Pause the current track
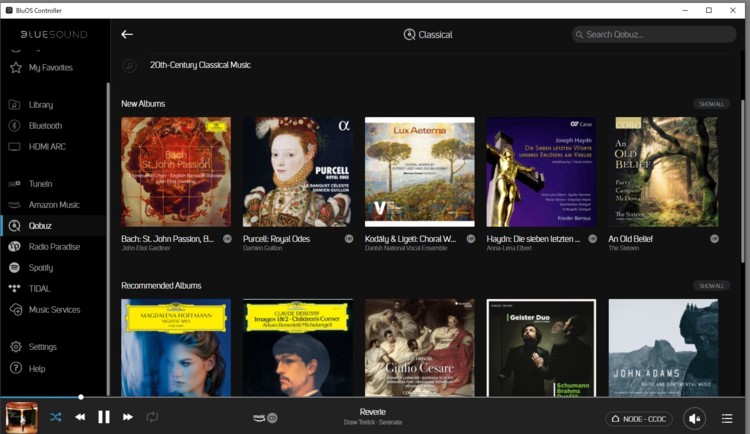 tap(104, 417)
